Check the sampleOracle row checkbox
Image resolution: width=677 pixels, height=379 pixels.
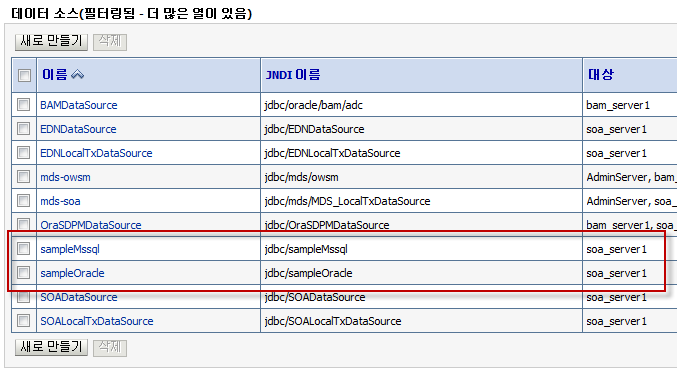click(24, 273)
